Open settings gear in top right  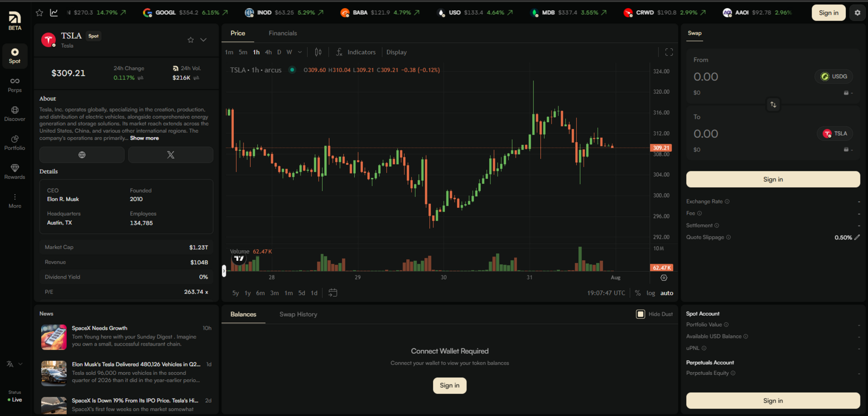[857, 12]
